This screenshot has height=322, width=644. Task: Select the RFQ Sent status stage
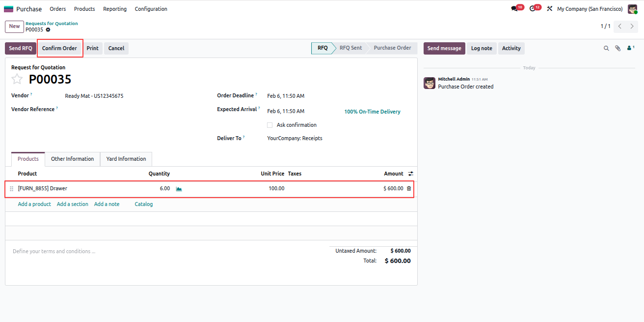click(350, 48)
